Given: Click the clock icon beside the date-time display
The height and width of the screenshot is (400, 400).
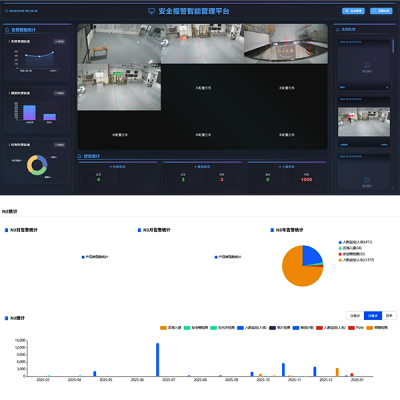Looking at the screenshot, I should (6, 11).
